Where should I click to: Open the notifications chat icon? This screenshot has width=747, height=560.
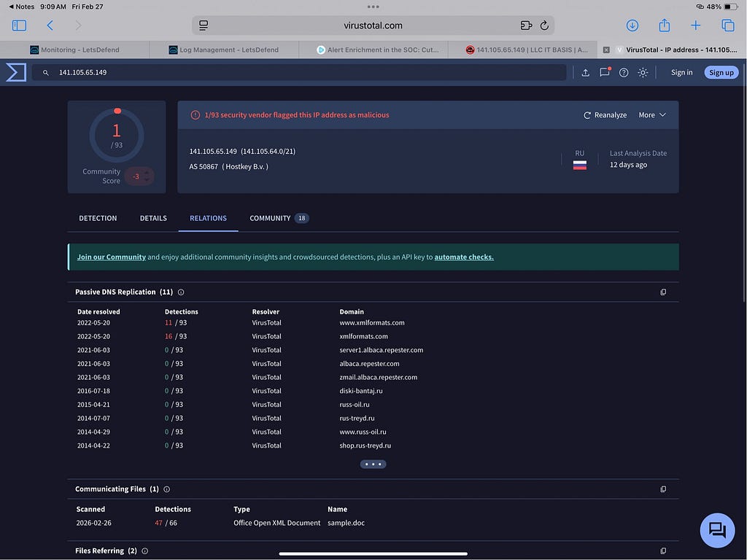[x=605, y=72]
